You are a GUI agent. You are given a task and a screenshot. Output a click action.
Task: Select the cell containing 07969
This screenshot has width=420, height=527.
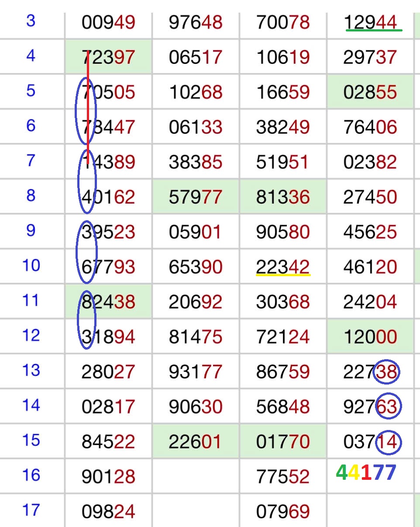[283, 511]
